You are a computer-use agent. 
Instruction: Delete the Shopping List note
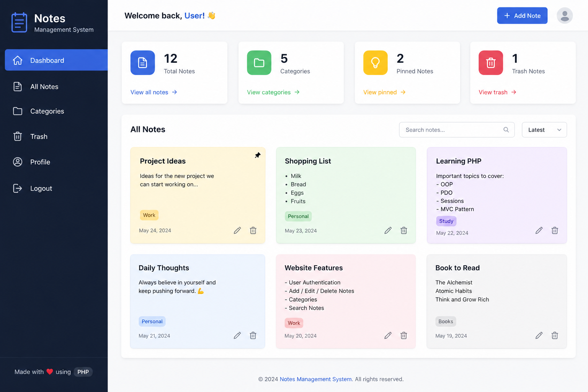404,230
